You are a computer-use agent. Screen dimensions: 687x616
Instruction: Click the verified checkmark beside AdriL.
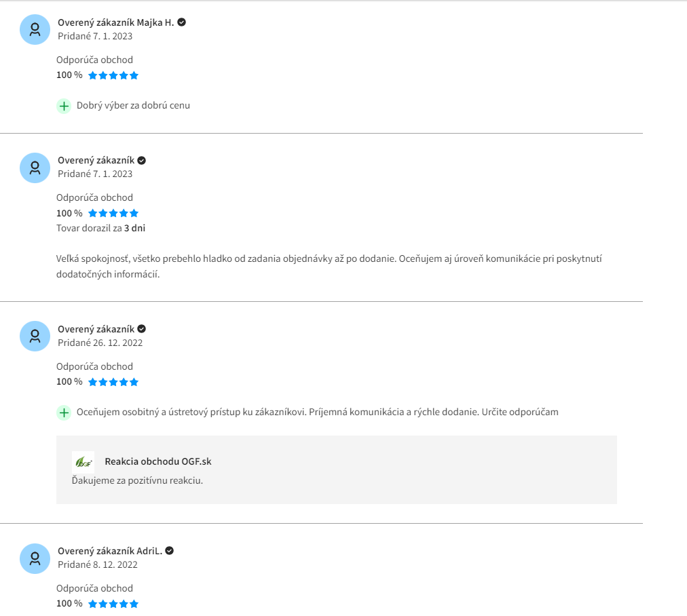[x=170, y=551]
